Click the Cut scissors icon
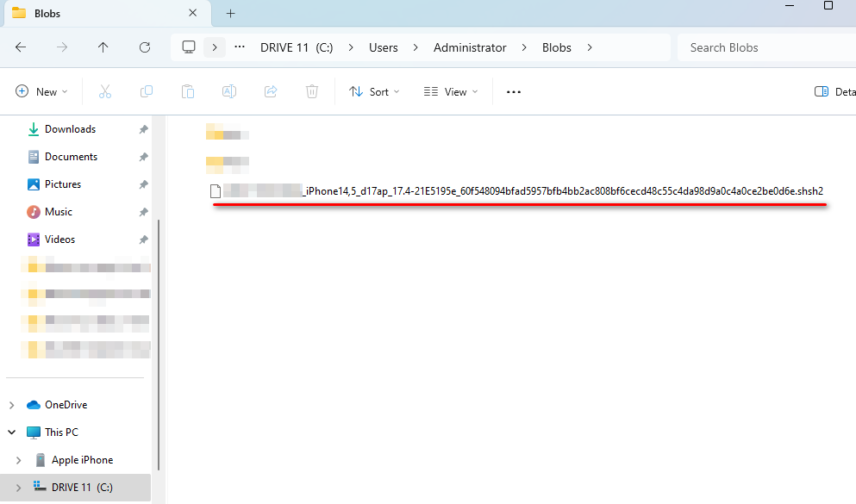Screen dimensions: 856x504 [x=105, y=91]
